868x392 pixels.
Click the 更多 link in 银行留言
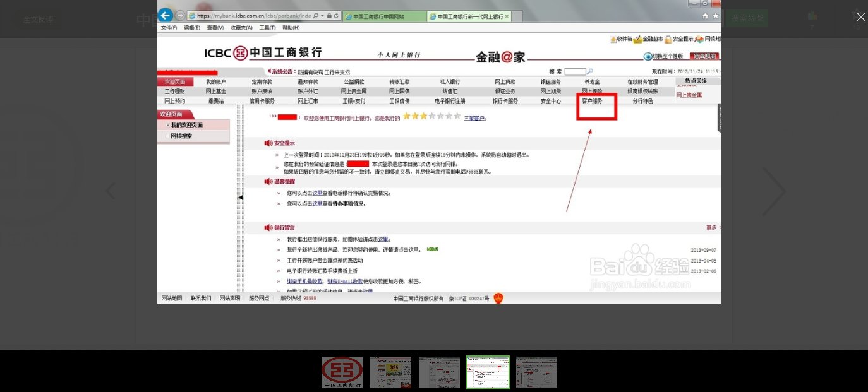point(711,227)
